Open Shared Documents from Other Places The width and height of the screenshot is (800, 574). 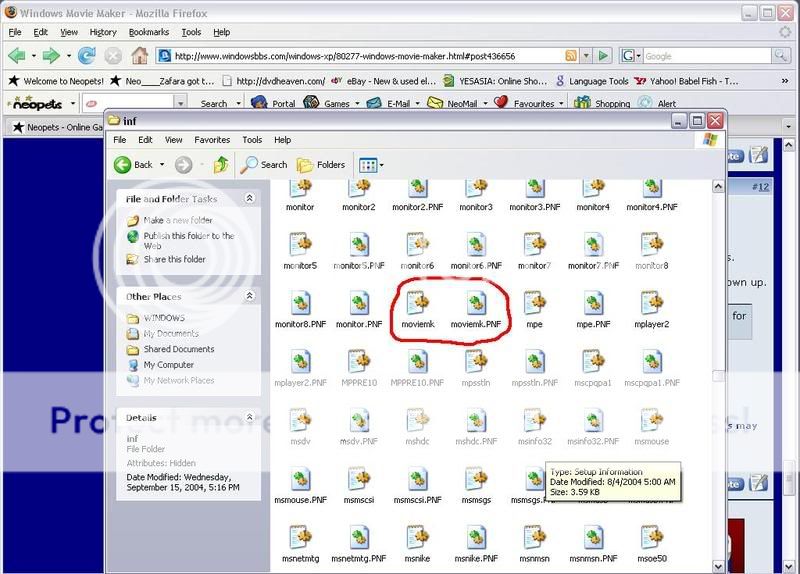(179, 350)
